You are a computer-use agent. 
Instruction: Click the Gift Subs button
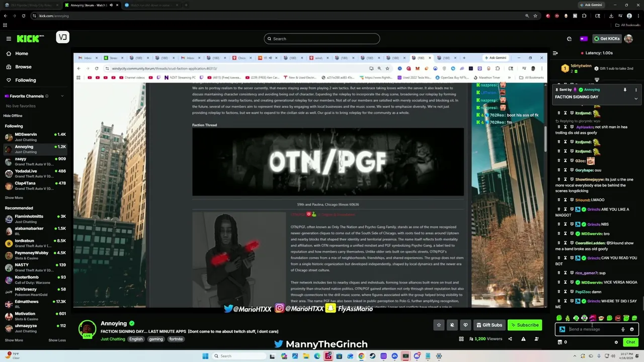click(489, 325)
